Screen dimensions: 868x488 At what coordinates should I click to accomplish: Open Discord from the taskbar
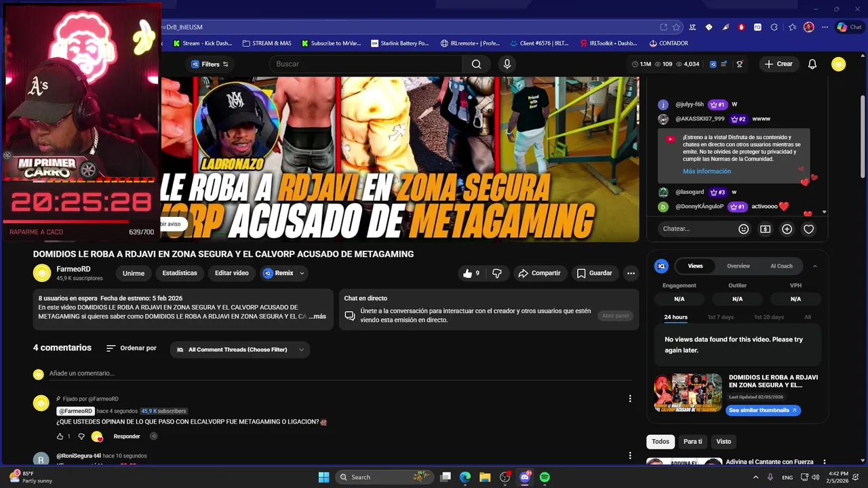524,477
